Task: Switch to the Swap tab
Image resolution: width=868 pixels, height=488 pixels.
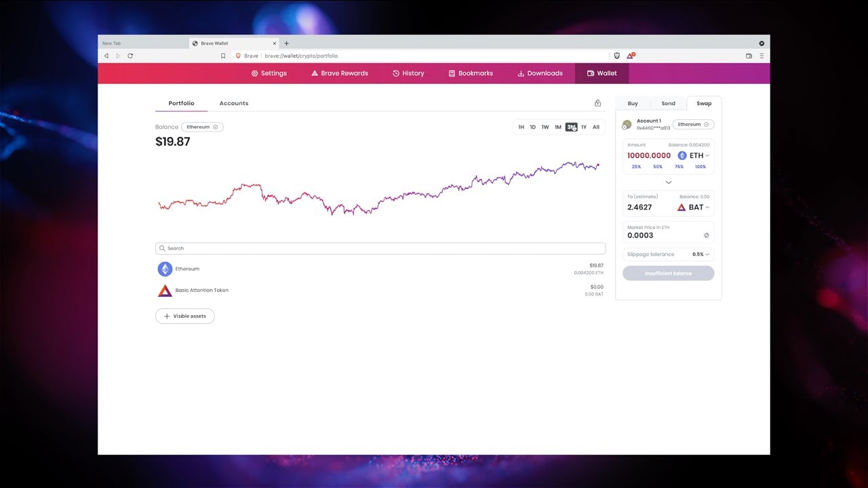Action: (x=704, y=104)
